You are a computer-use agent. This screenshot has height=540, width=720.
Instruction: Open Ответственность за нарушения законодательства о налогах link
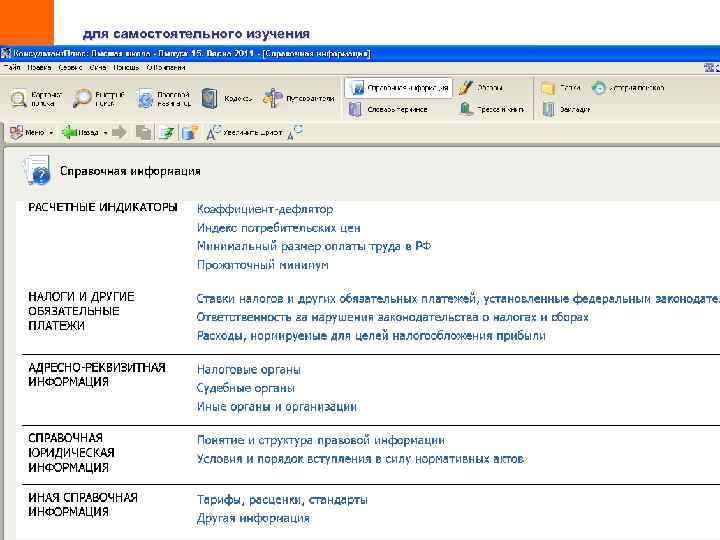coord(393,317)
